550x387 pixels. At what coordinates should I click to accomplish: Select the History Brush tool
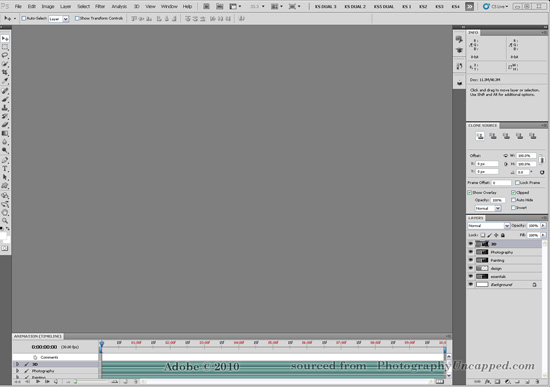5,116
